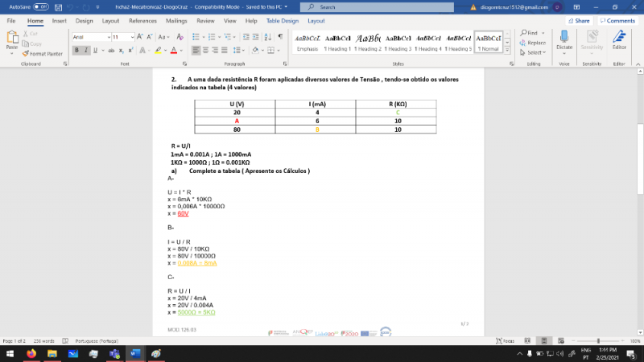Open the References tab
Viewport: 644px width, 362px height.
142,21
